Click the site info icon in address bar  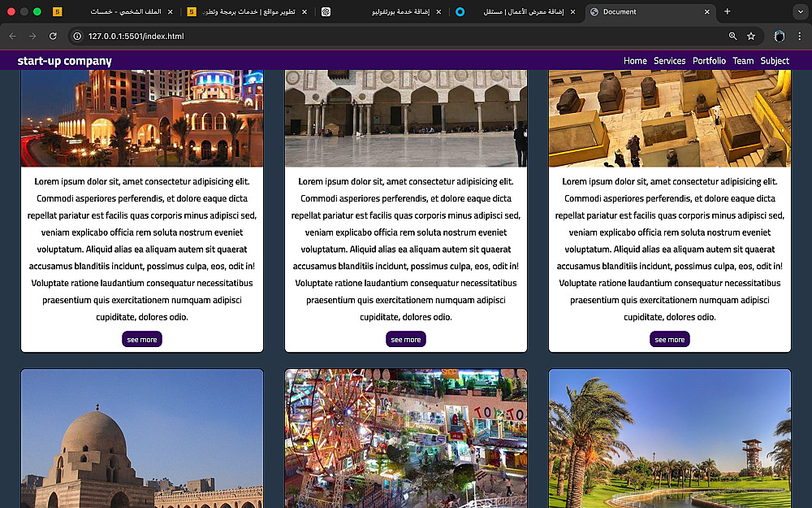pos(77,37)
